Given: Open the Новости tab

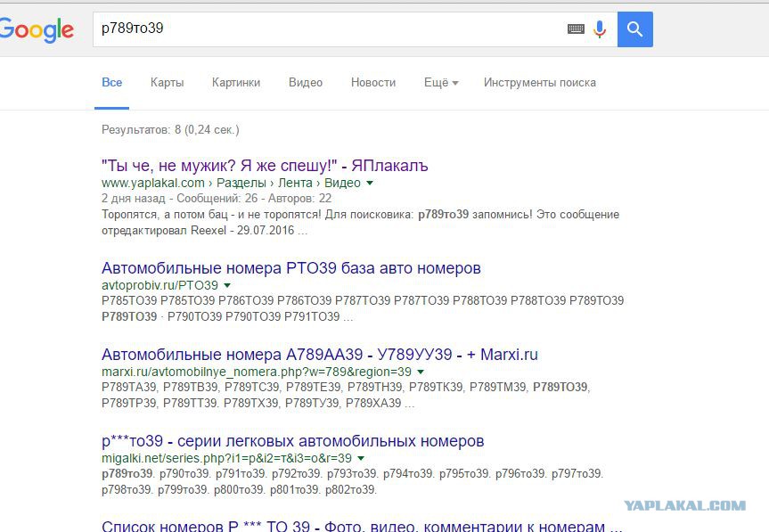Looking at the screenshot, I should point(373,82).
